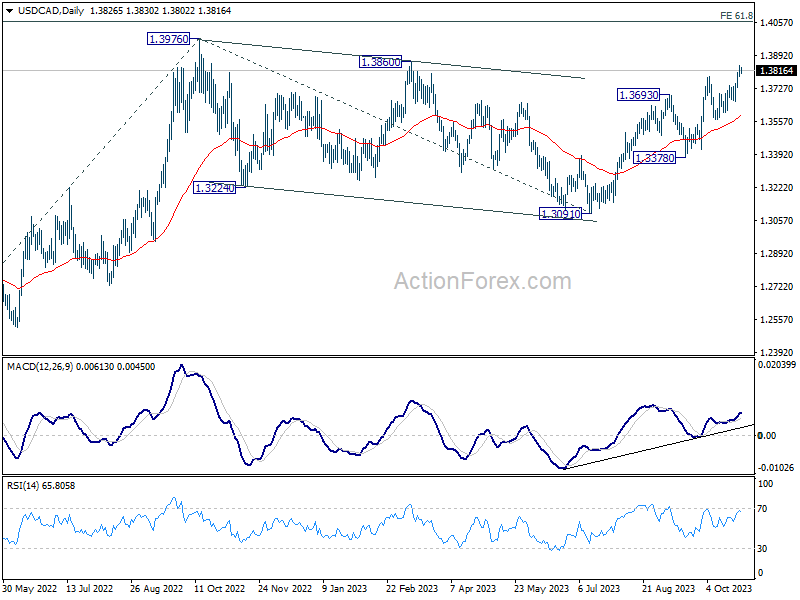Screen dimensions: 800x600
Task: Click the 1.32220 price axis value
Action: [777, 188]
